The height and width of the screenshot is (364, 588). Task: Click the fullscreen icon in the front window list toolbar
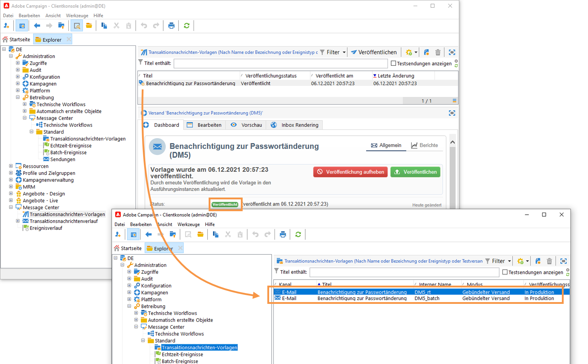(x=563, y=261)
